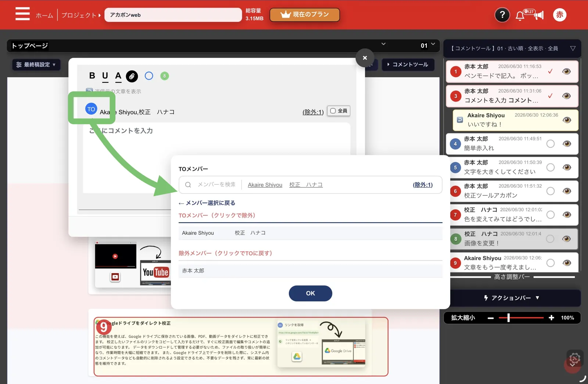588x384 pixels.
Task: Focus the メンバーを検索 search field
Action: [216, 185]
